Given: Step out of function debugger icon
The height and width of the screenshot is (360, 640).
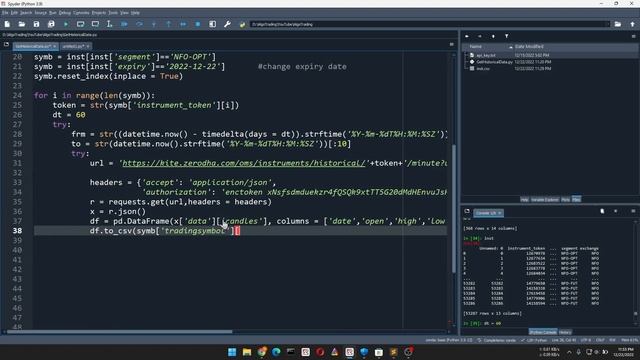Looking at the screenshot, I should pos(169,24).
